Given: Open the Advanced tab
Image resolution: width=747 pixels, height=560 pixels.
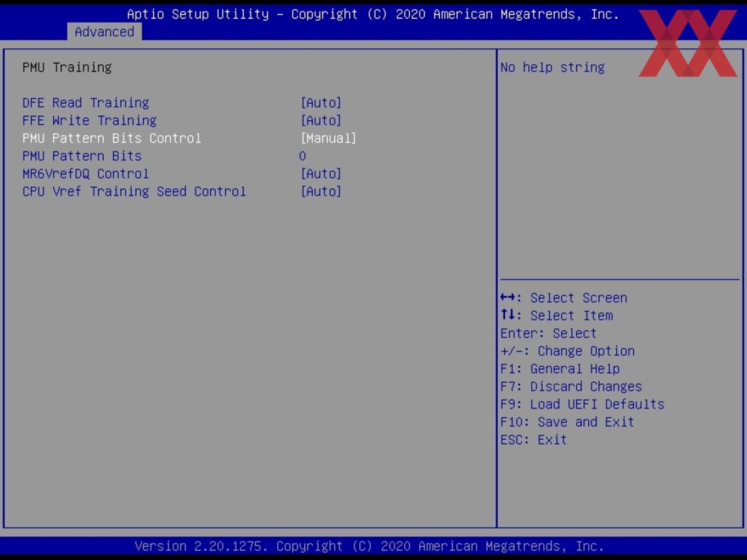Looking at the screenshot, I should (x=104, y=32).
